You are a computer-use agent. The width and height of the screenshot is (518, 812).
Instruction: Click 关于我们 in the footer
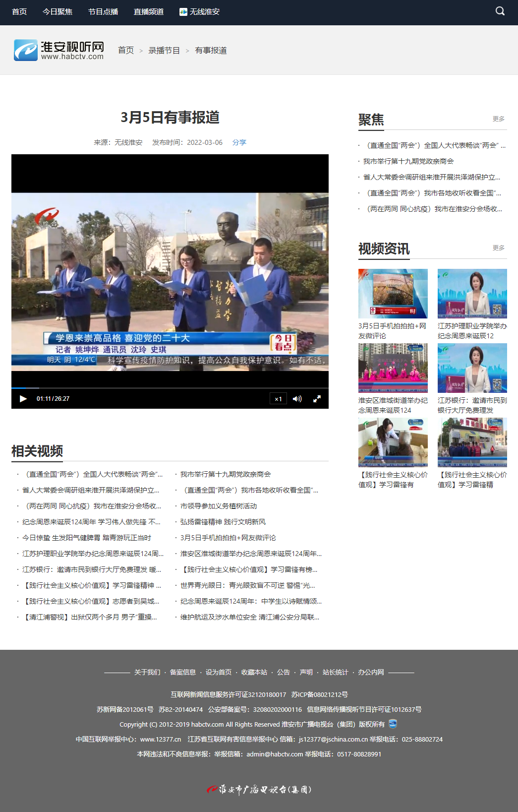[147, 672]
